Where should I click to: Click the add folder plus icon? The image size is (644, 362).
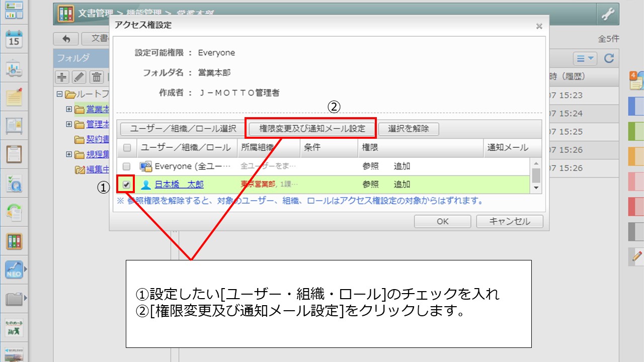[x=62, y=77]
